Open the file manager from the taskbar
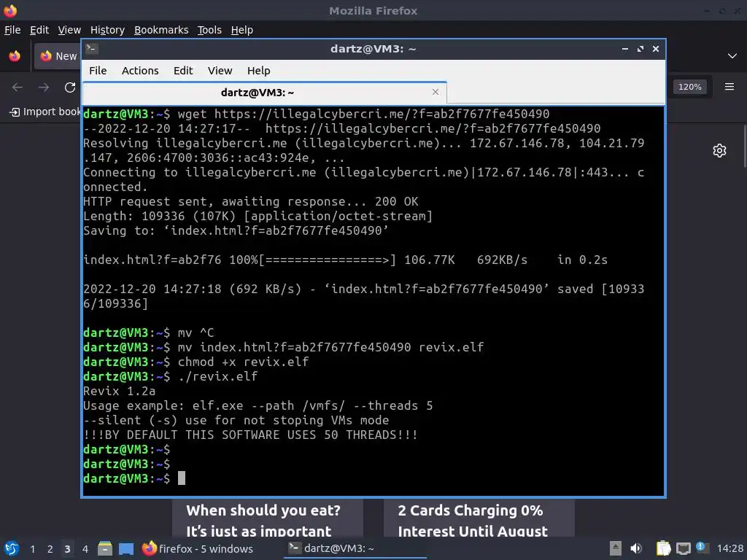The height and width of the screenshot is (560, 747). click(x=105, y=548)
